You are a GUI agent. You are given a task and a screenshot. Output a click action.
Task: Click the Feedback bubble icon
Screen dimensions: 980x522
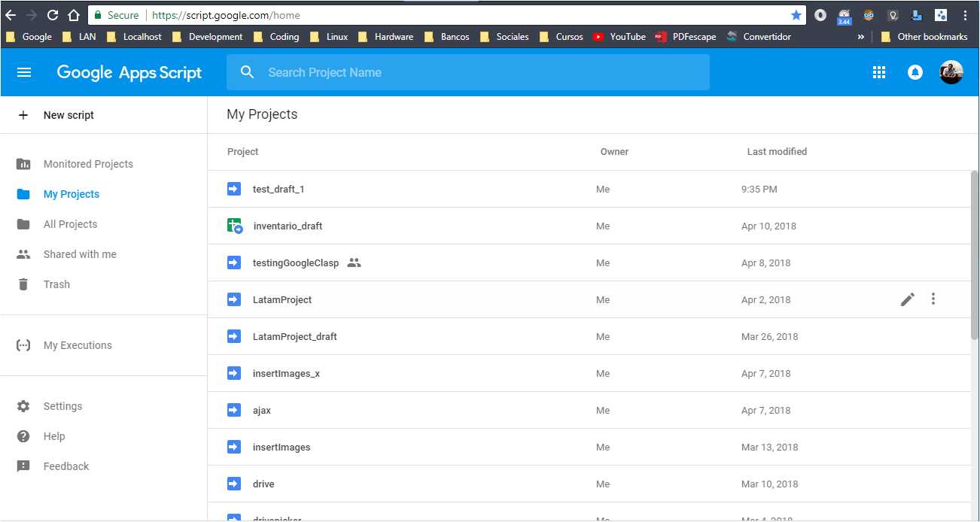pos(23,466)
